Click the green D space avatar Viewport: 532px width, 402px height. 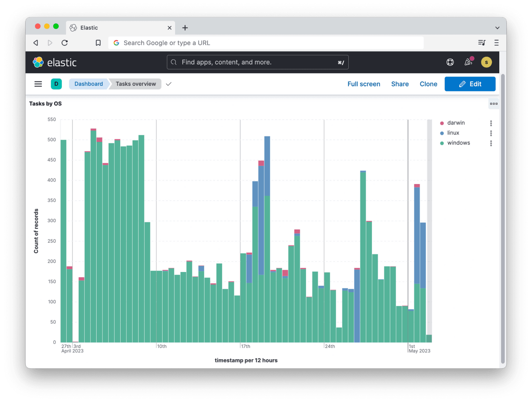coord(56,84)
